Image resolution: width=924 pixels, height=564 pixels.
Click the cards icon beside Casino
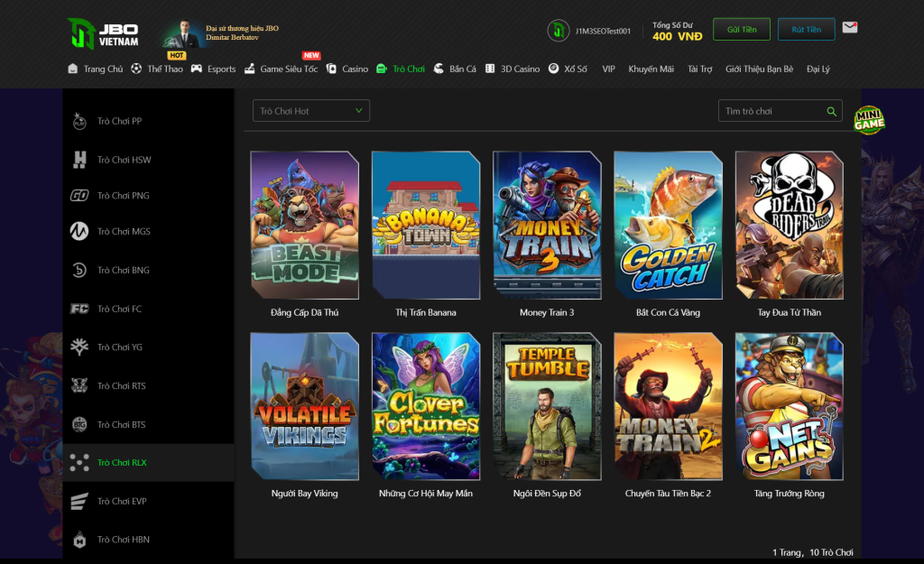pos(331,69)
